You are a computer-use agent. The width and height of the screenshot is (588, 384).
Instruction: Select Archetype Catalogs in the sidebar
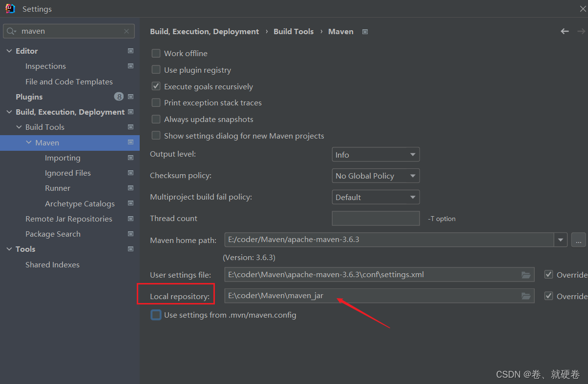(x=80, y=203)
